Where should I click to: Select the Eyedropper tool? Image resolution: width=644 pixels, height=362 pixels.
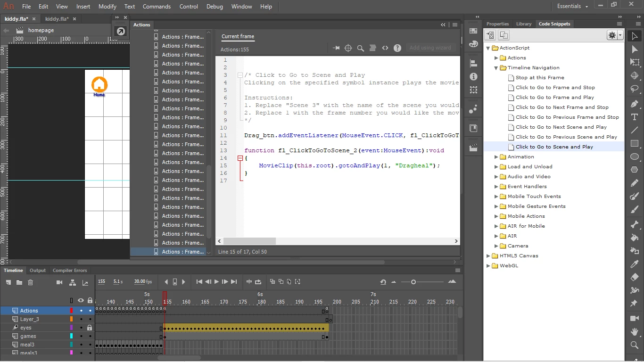(635, 264)
